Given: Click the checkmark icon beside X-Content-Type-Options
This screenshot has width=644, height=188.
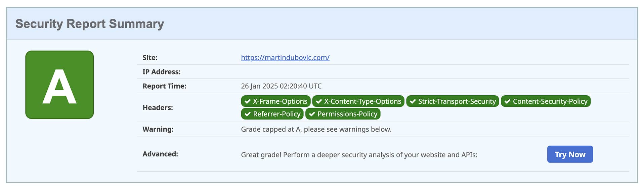Looking at the screenshot, I should [319, 101].
